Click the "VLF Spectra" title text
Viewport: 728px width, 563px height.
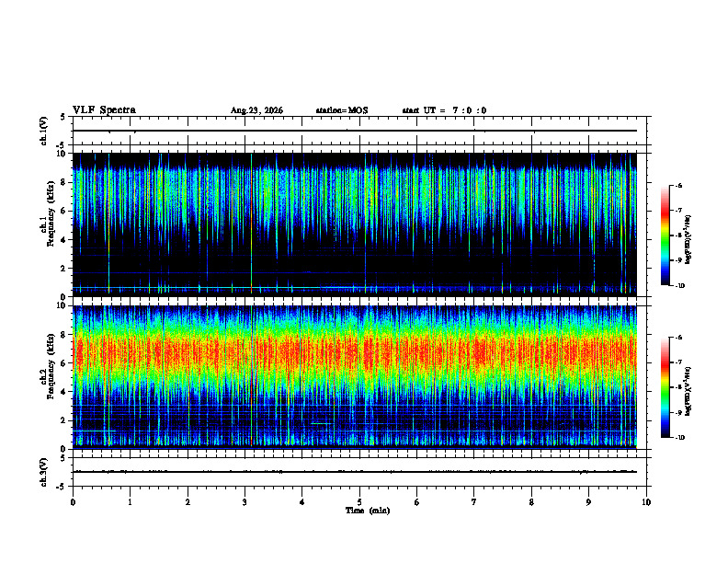pos(104,110)
